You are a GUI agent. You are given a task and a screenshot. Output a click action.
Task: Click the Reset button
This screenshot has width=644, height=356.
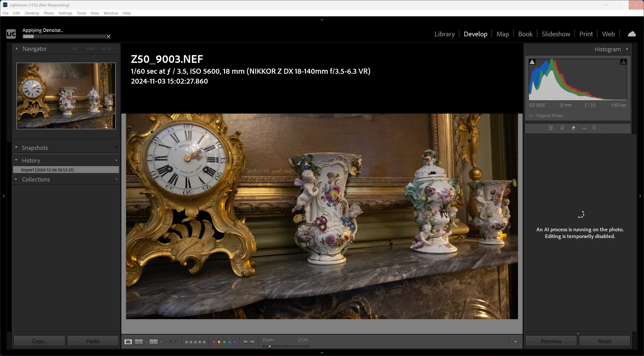click(x=605, y=341)
